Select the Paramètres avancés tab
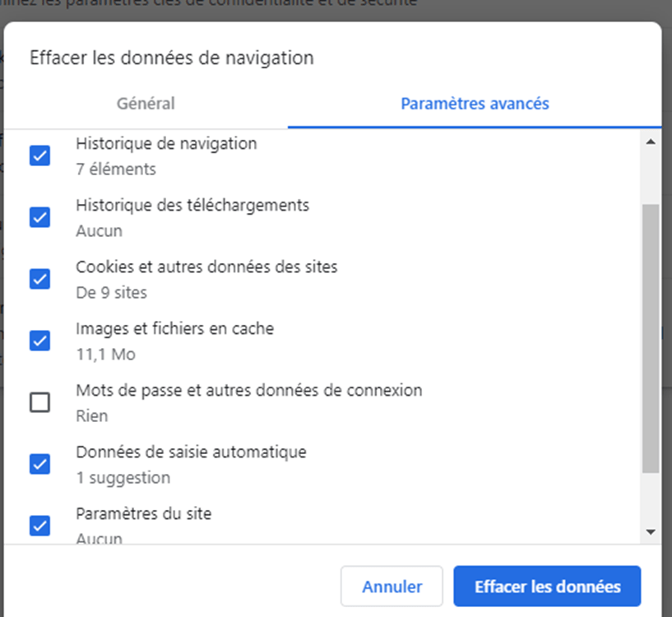The image size is (672, 617). [x=475, y=104]
